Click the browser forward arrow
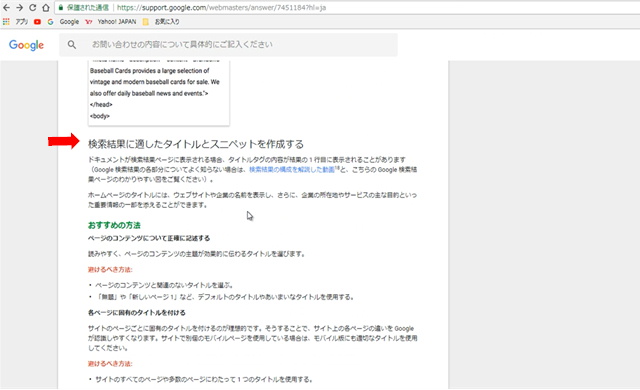The width and height of the screenshot is (640, 390). coord(19,8)
